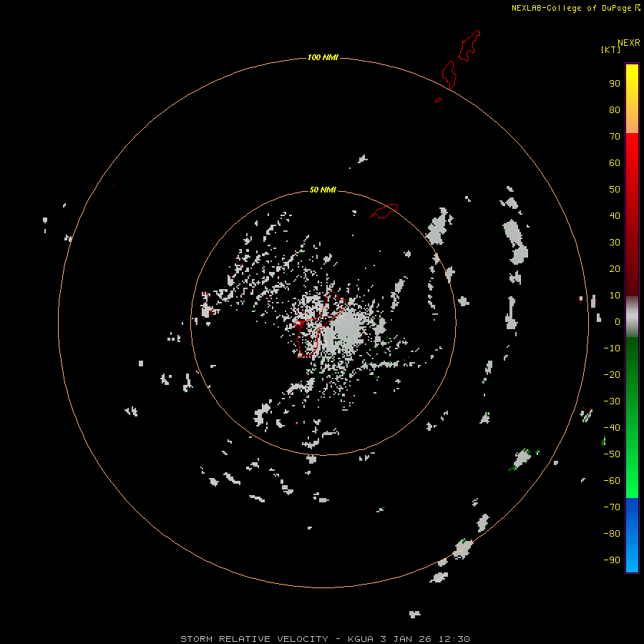
Task: Click the positive 80 knot scale label
Action: click(615, 109)
